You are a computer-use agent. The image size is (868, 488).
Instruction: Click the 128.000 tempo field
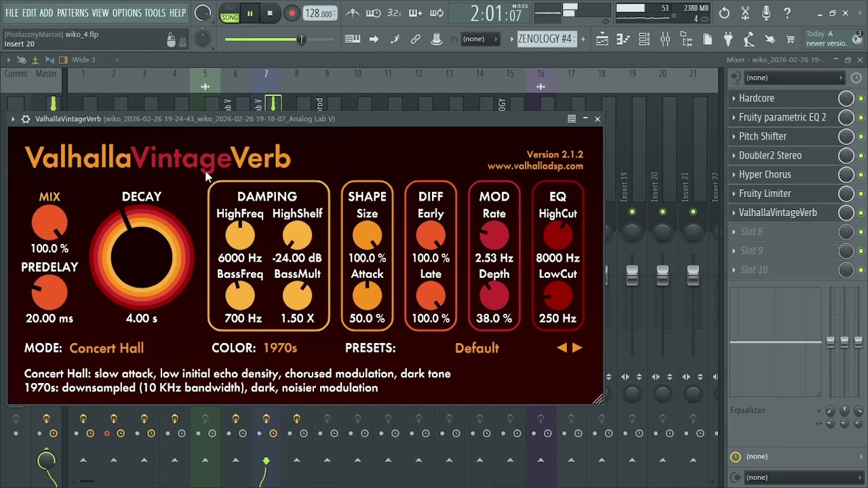click(x=319, y=14)
